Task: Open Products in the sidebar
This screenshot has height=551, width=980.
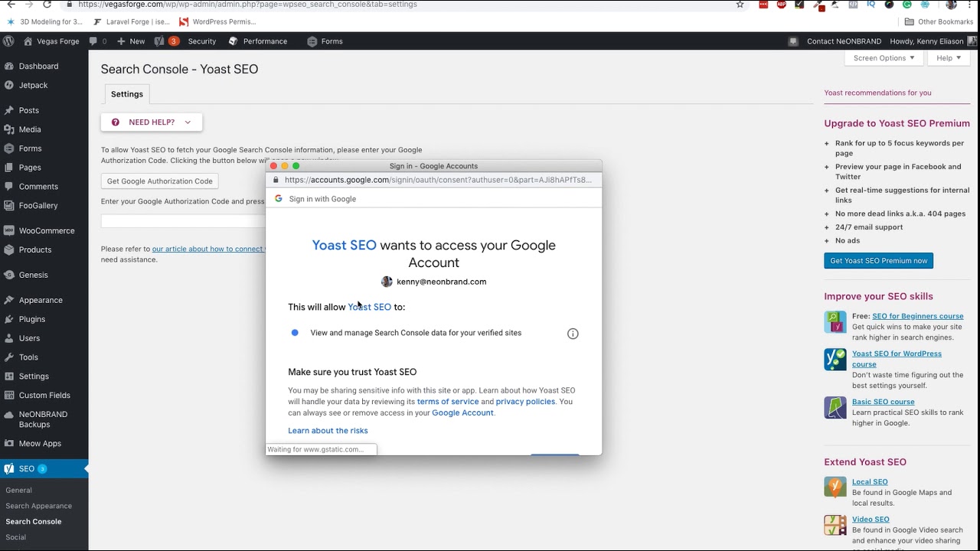Action: pyautogui.click(x=35, y=249)
